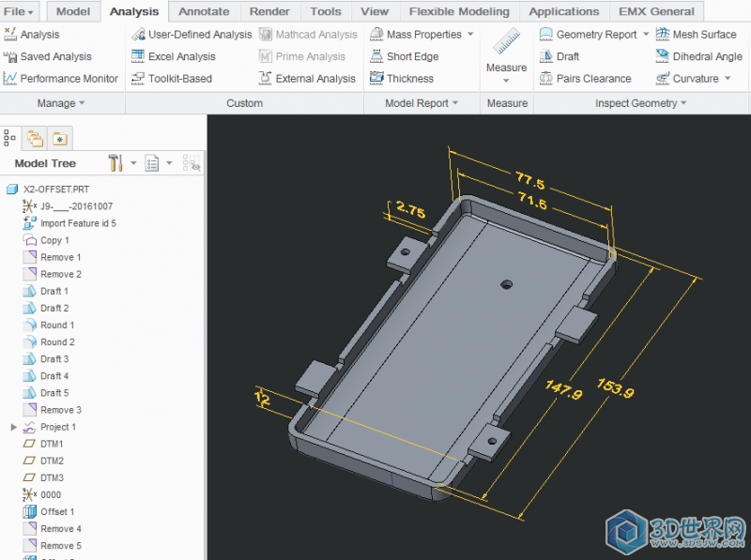Open Pairs Clearance analysis
The width and height of the screenshot is (751, 560).
585,79
